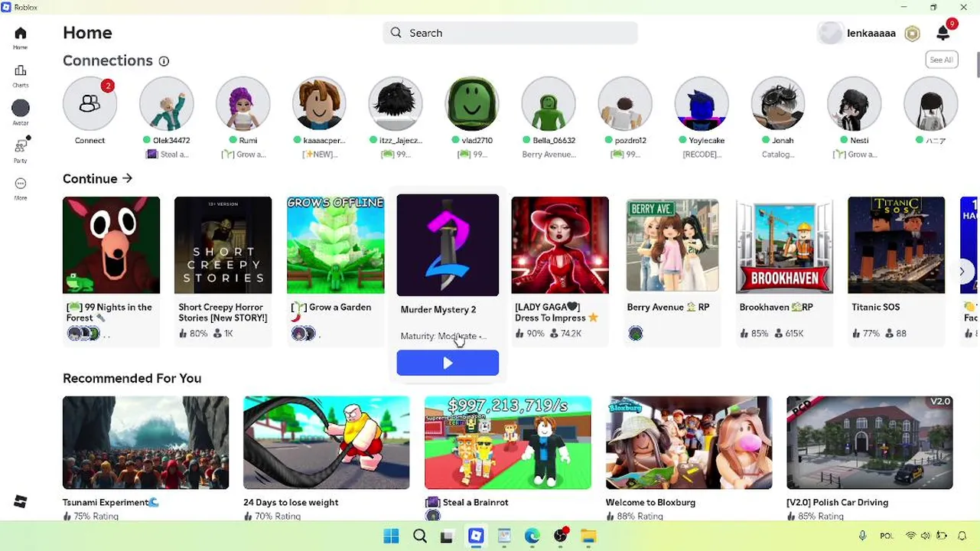980x551 pixels.
Task: Open the Avatar sidebar icon
Action: click(x=21, y=108)
